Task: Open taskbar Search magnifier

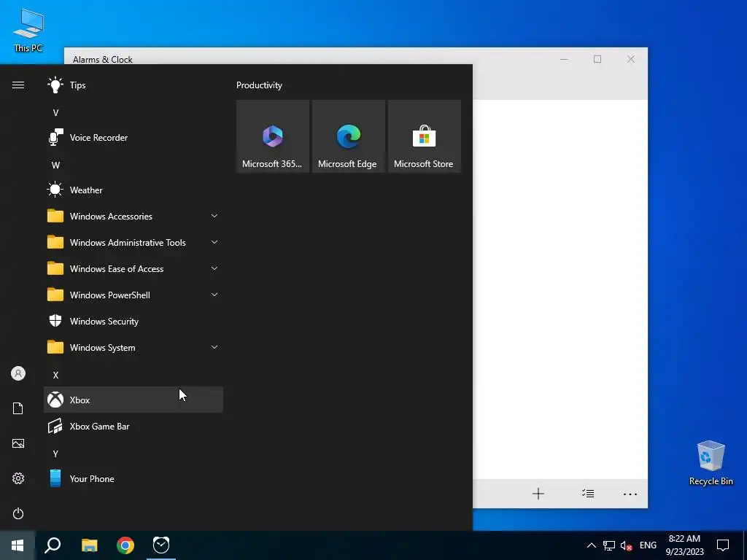Action: pos(53,545)
